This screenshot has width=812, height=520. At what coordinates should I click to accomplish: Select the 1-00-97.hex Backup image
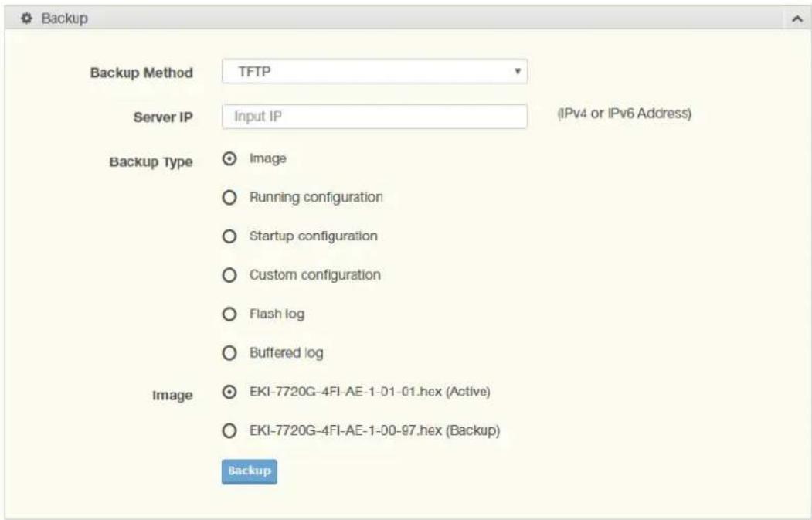(x=229, y=430)
